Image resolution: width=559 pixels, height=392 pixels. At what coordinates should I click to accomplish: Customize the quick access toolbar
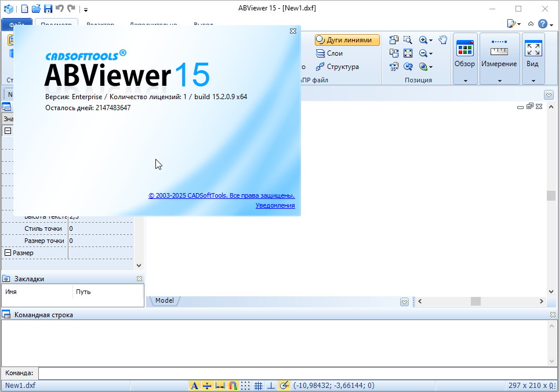point(86,10)
